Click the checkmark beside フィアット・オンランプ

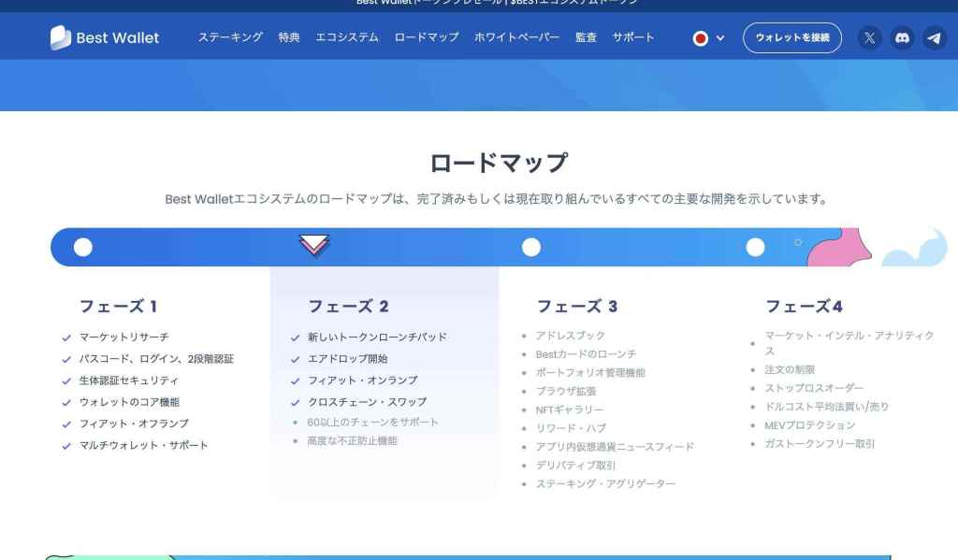pos(295,381)
